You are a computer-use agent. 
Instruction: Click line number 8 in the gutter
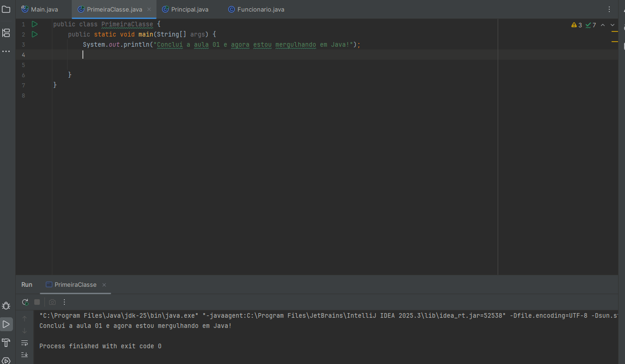(23, 95)
